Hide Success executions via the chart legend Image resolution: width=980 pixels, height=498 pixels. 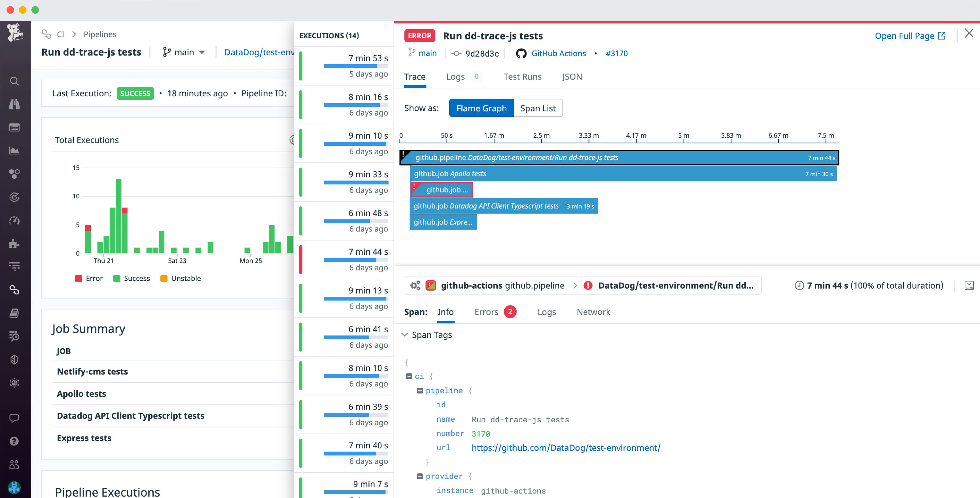[131, 278]
